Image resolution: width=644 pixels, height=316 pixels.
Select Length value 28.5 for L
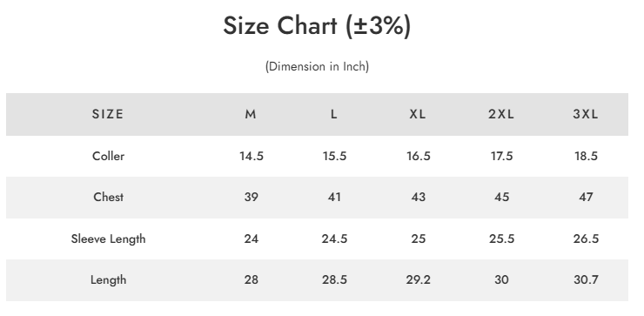tap(334, 279)
